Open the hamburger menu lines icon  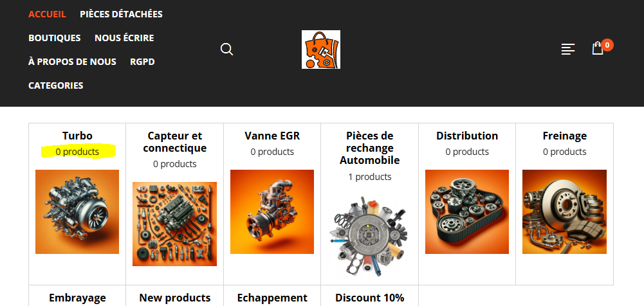click(568, 50)
